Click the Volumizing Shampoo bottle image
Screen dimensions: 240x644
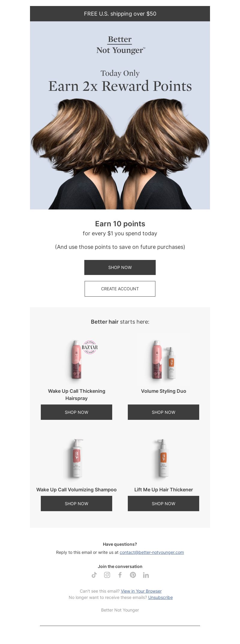coord(76,458)
